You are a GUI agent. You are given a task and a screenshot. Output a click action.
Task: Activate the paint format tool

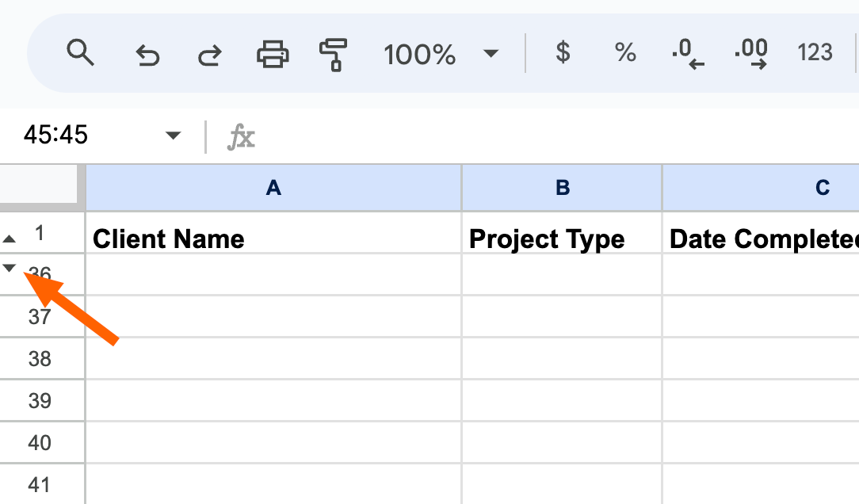pos(333,54)
